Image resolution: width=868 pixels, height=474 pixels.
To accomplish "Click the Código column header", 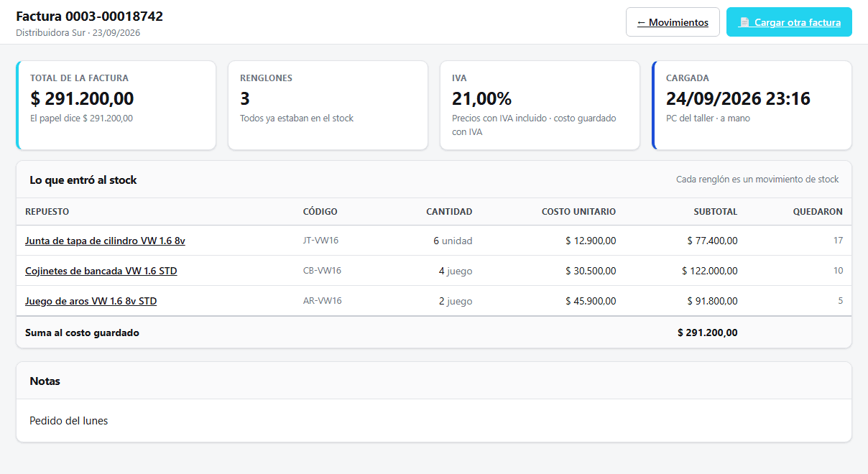I will (x=320, y=212).
